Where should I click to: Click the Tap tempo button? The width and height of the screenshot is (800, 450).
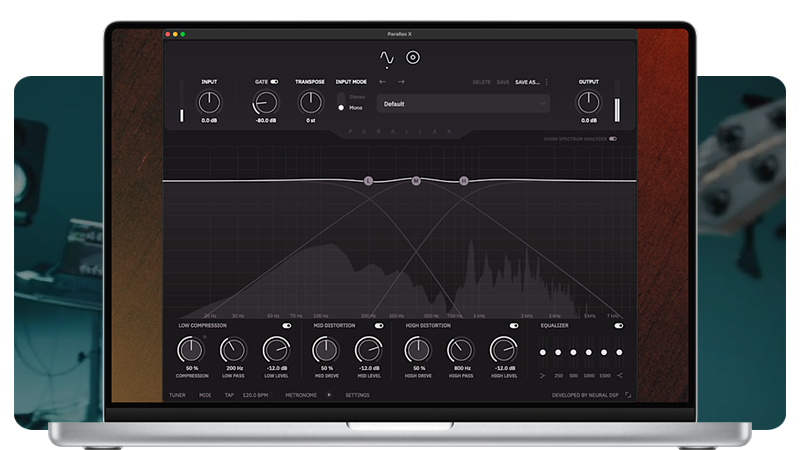pos(229,395)
